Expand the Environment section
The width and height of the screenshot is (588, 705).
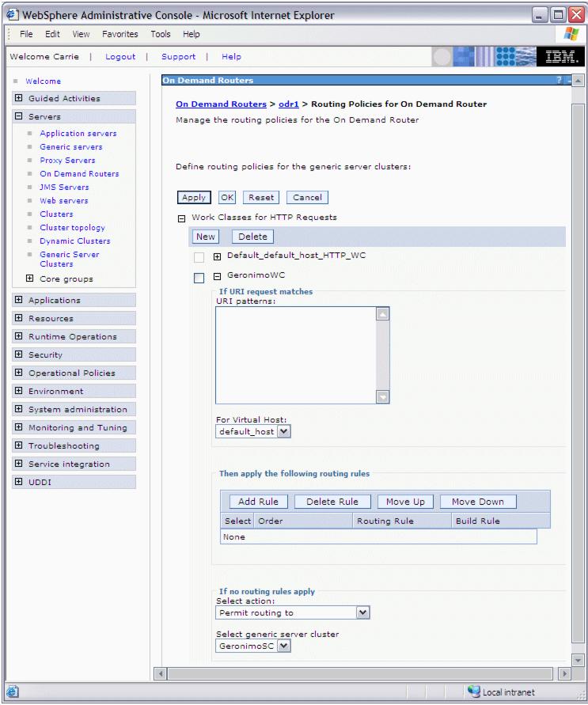[x=18, y=391]
